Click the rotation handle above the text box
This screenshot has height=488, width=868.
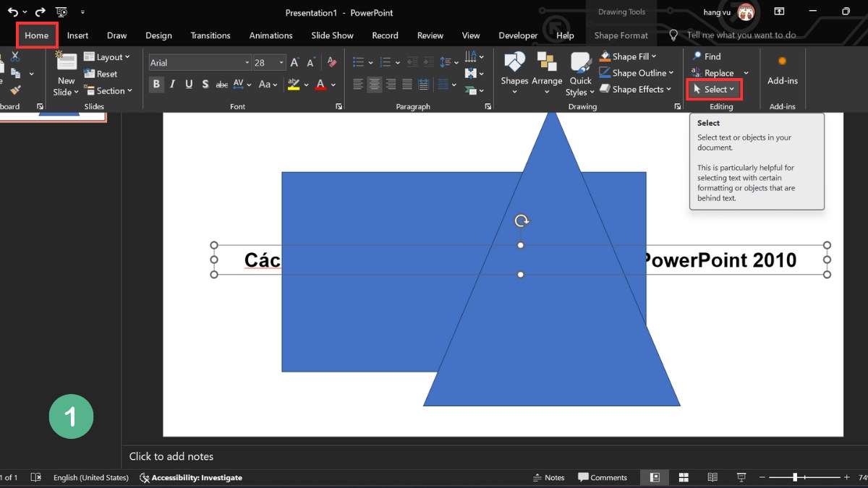click(x=521, y=221)
